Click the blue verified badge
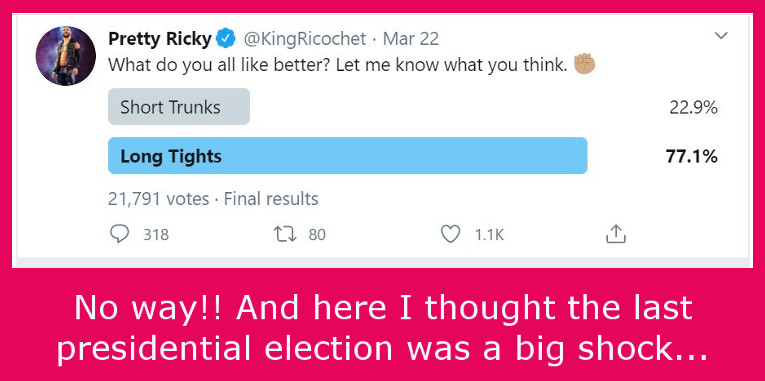 coord(226,39)
